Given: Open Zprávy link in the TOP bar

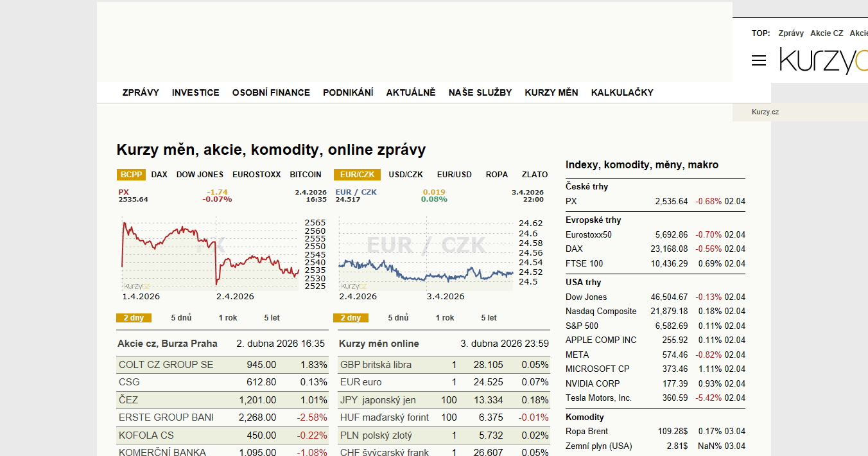Looking at the screenshot, I should coord(791,33).
